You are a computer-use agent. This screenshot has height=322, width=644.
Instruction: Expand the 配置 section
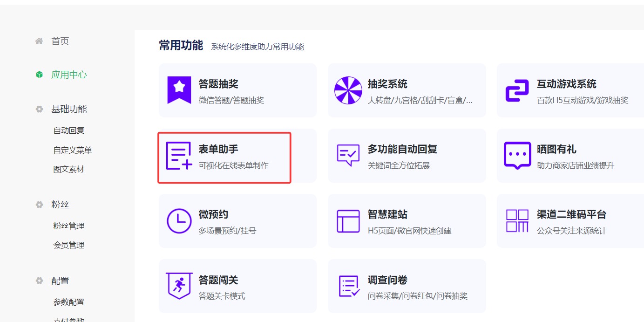pos(61,281)
